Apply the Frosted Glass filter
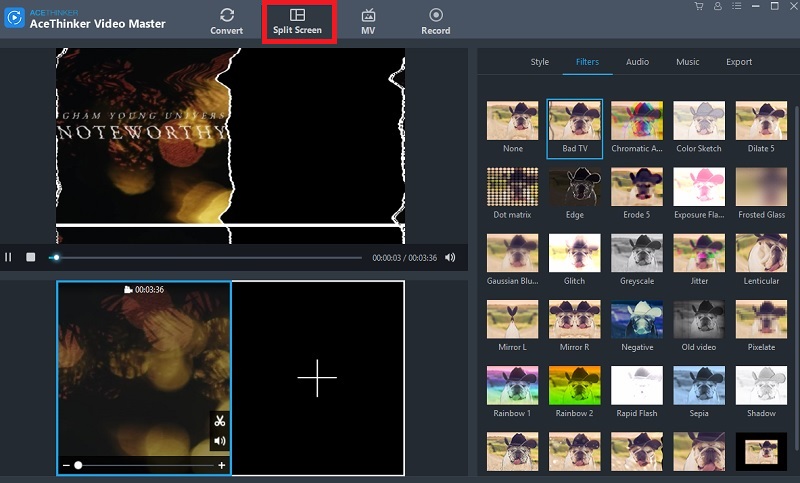 pos(761,194)
